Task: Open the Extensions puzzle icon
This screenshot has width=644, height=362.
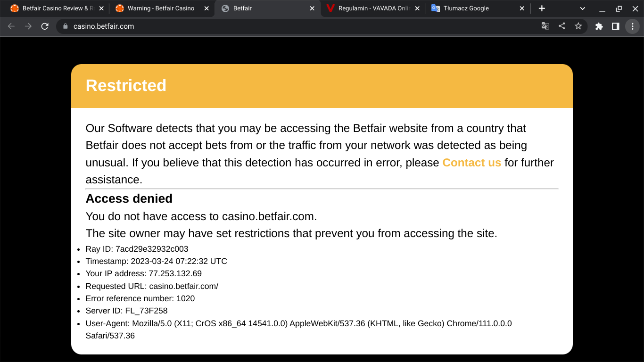Action: coord(599,26)
